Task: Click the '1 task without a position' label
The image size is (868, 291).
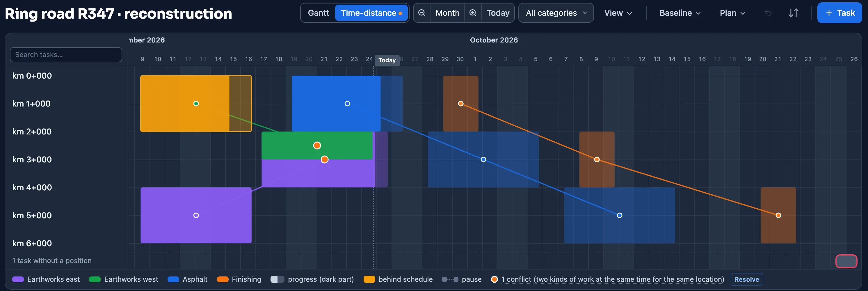Action: click(x=52, y=261)
